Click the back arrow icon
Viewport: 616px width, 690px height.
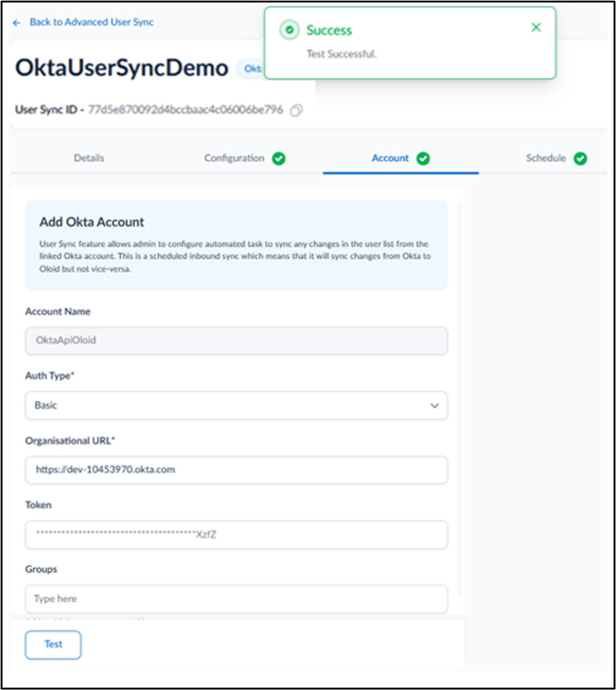point(17,23)
